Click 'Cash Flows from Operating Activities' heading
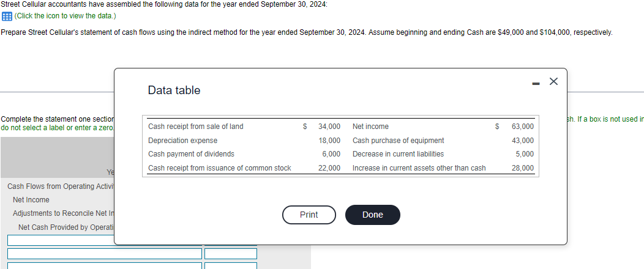This screenshot has height=269, width=644. 60,186
